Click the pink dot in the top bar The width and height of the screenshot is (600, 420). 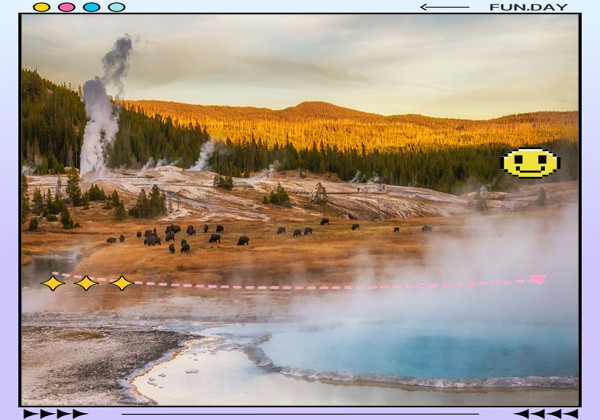point(67,7)
